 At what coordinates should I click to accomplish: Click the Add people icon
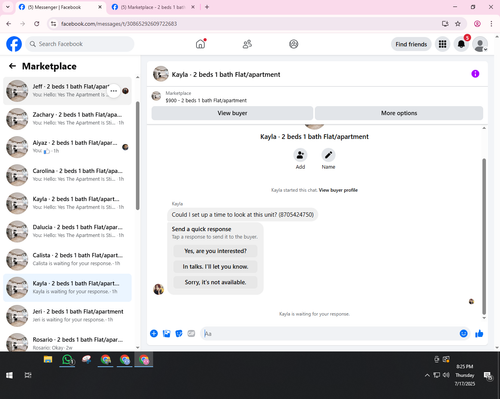coord(300,155)
